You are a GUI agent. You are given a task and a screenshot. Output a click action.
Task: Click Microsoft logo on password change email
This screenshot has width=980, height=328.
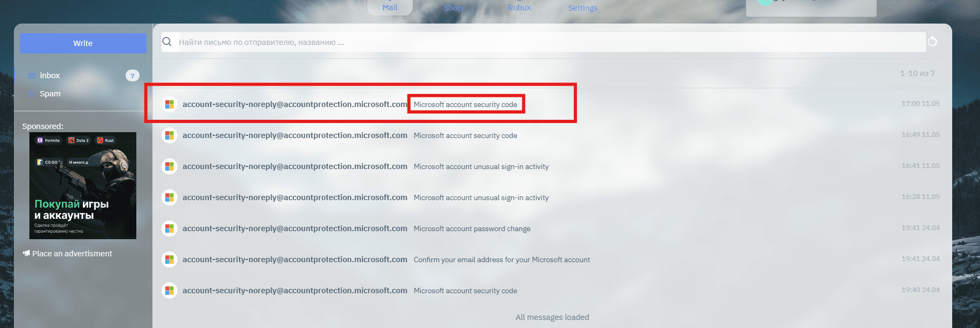(x=169, y=228)
